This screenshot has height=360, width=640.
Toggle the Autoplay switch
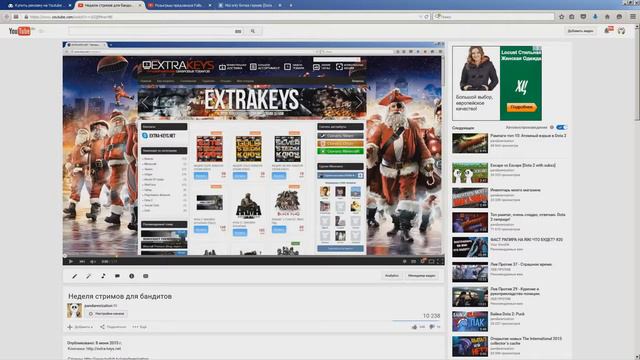click(x=562, y=127)
